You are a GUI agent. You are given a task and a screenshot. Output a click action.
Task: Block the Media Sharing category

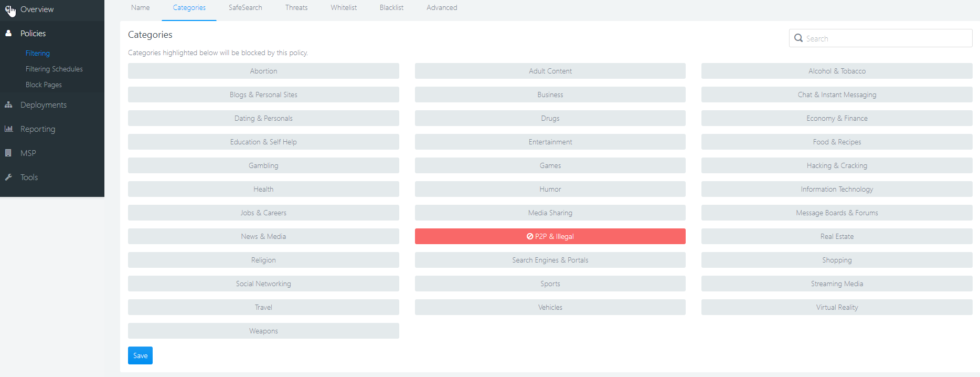pyautogui.click(x=550, y=213)
